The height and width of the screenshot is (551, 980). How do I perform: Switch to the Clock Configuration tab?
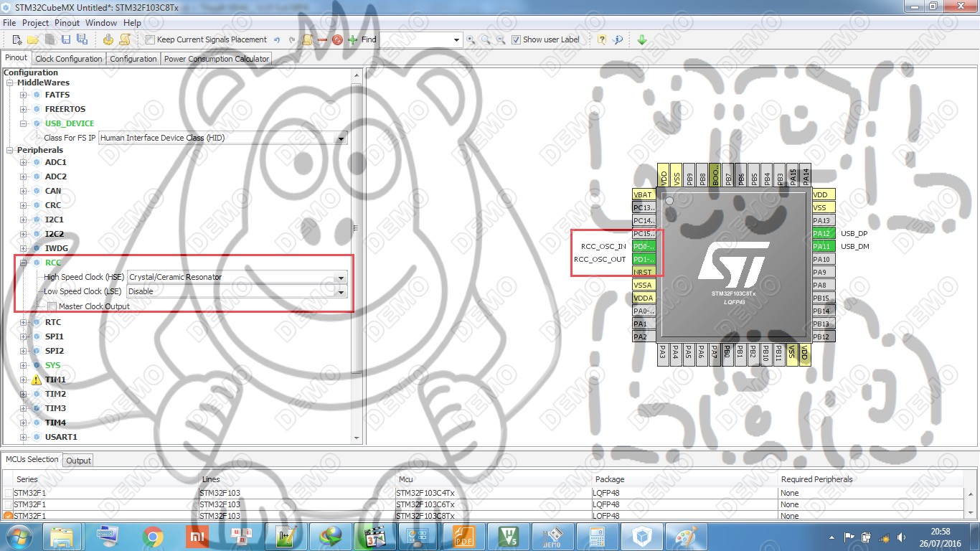pyautogui.click(x=68, y=58)
